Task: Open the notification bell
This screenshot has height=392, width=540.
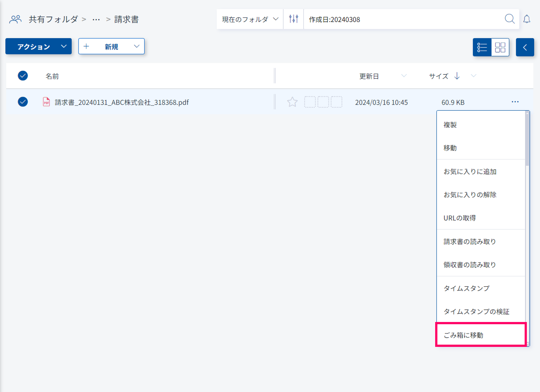Action: point(527,19)
